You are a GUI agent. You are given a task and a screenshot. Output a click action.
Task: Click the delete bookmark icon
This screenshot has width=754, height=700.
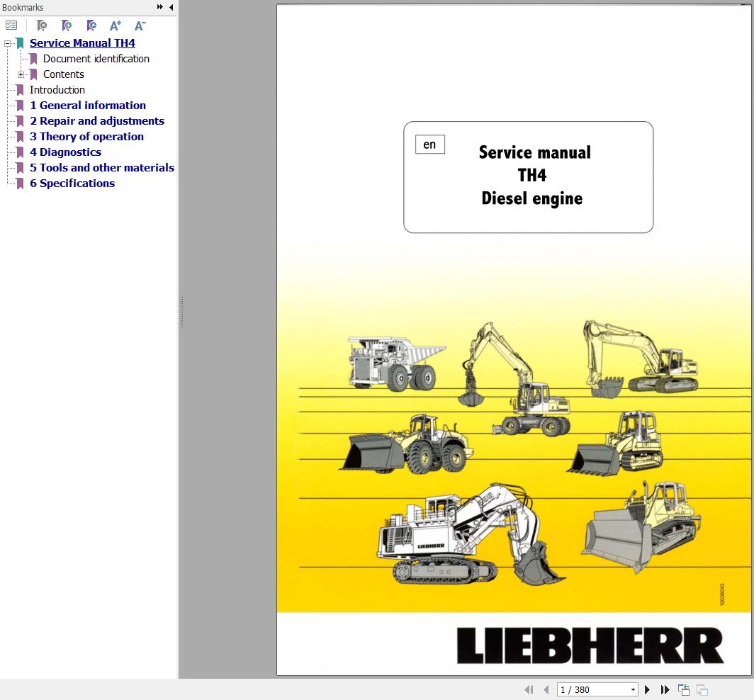pyautogui.click(x=42, y=25)
